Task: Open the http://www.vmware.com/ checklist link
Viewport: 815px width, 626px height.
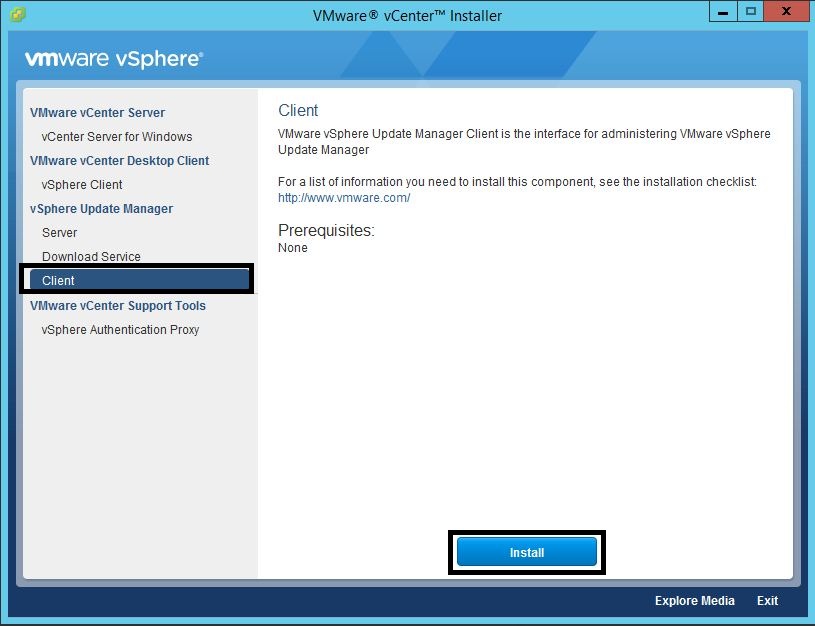Action: [x=344, y=198]
